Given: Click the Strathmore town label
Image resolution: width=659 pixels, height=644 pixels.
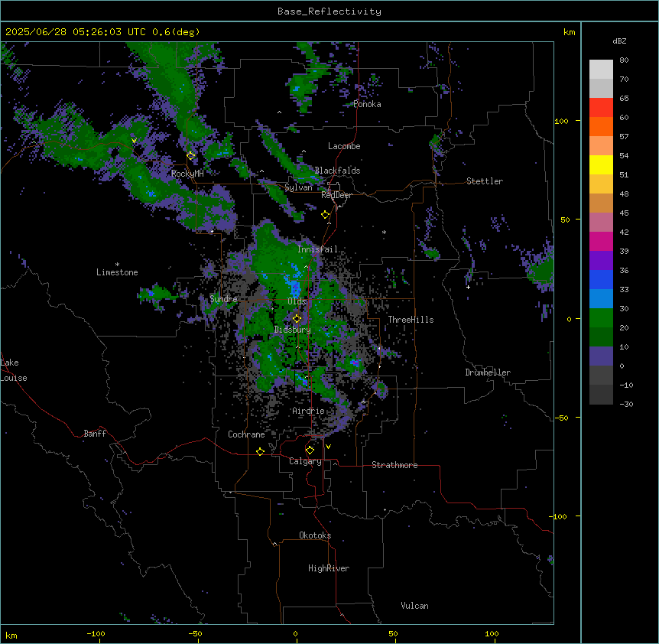Looking at the screenshot, I should [394, 465].
